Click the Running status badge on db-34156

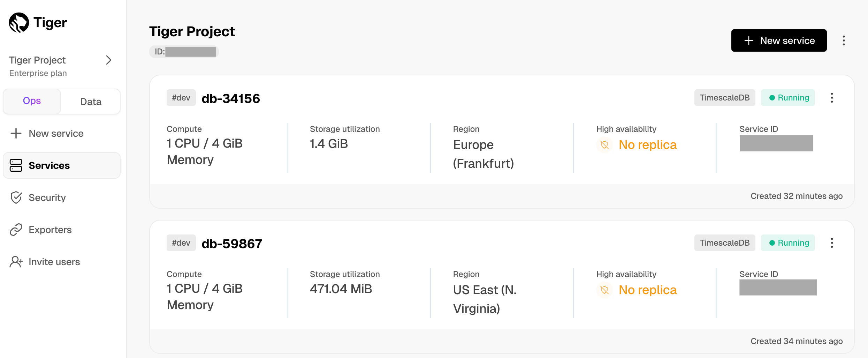coord(788,98)
